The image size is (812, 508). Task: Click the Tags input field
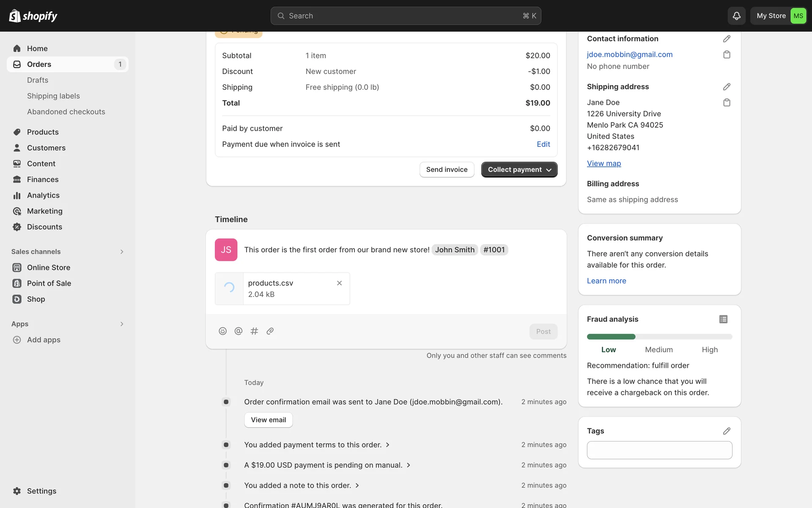point(659,450)
